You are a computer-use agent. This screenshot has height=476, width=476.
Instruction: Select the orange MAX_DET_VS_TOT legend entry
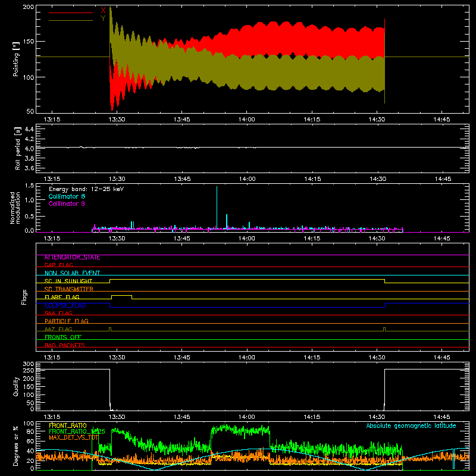click(73, 437)
